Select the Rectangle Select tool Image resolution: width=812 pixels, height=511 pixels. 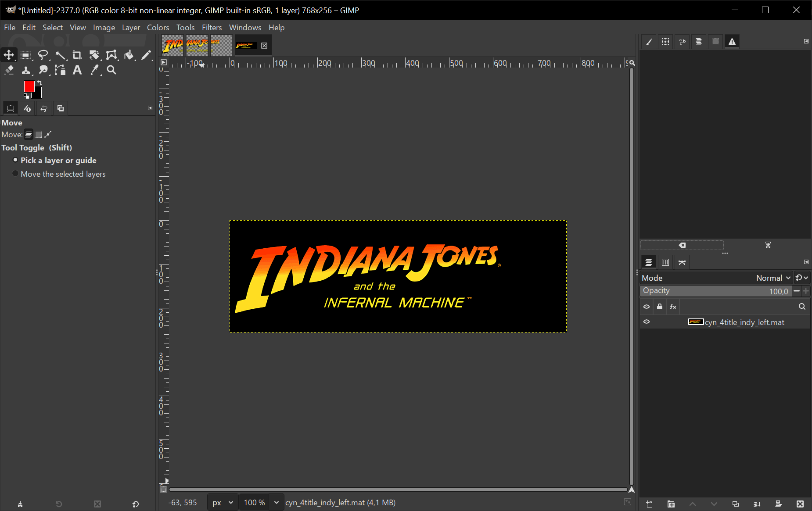[x=25, y=55]
